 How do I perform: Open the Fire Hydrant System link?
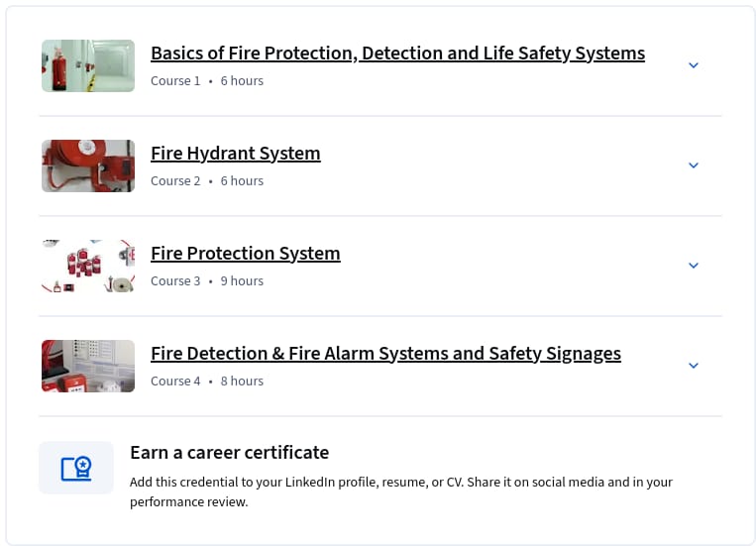(235, 154)
